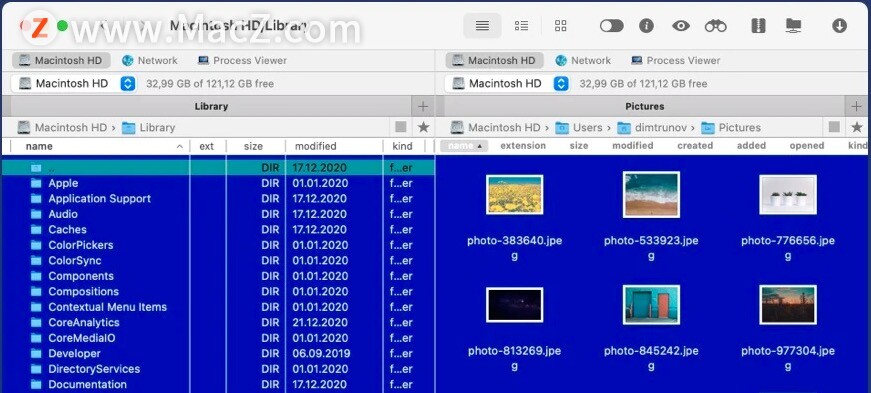Select the DirectoryServices folder
This screenshot has width=871, height=393.
point(218,369)
